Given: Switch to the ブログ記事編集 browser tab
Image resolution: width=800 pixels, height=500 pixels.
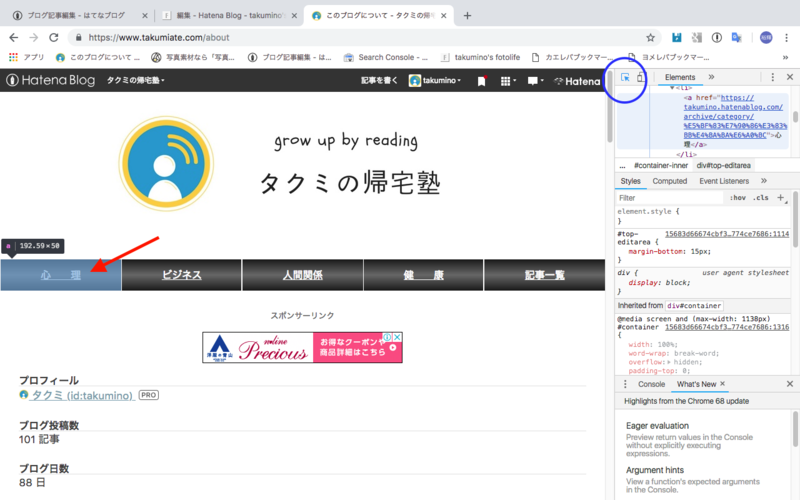Looking at the screenshot, I should pyautogui.click(x=80, y=15).
